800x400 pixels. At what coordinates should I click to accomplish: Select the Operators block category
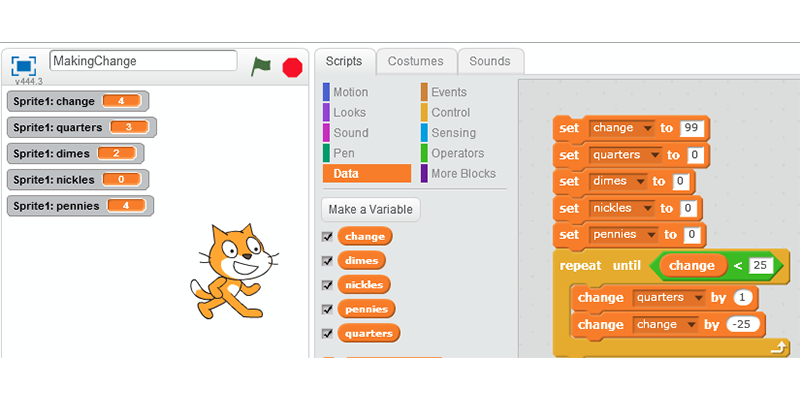(x=453, y=154)
